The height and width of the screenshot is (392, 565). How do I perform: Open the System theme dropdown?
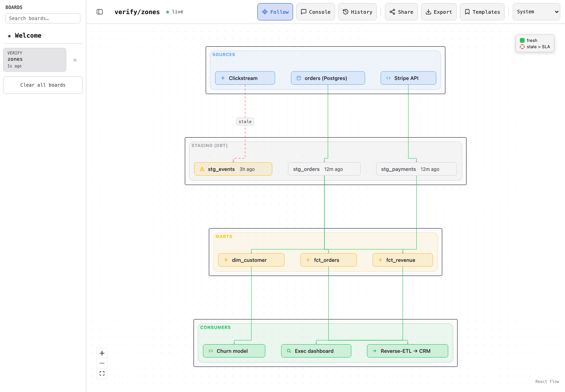click(536, 12)
